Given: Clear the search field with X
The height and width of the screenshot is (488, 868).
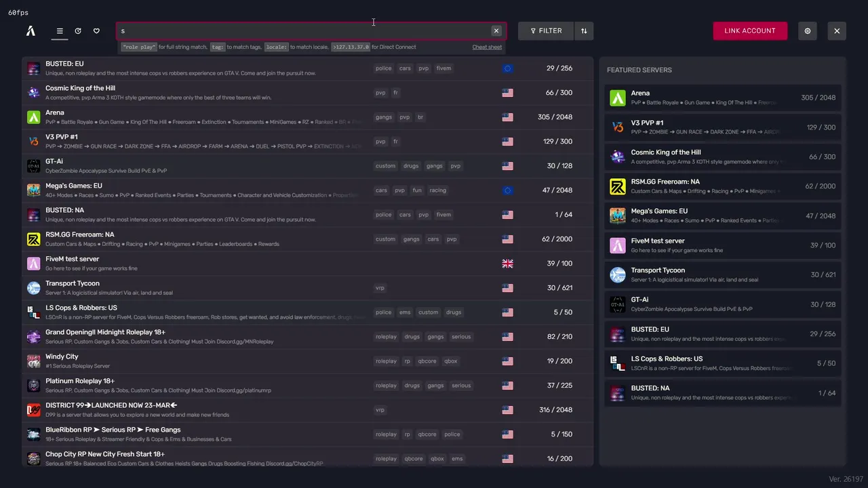Looking at the screenshot, I should click(496, 30).
